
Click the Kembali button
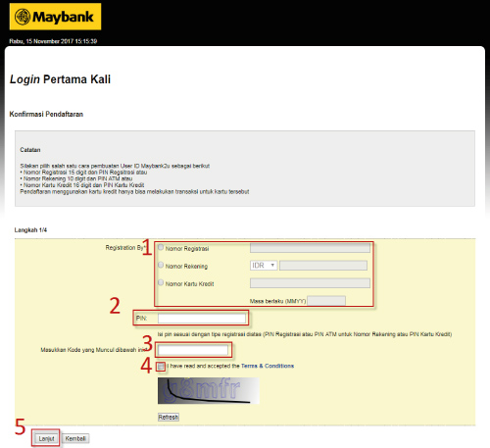pyautogui.click(x=75, y=438)
